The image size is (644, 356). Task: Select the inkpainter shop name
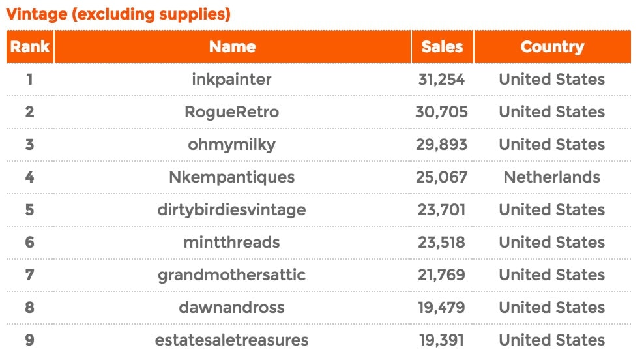231,80
